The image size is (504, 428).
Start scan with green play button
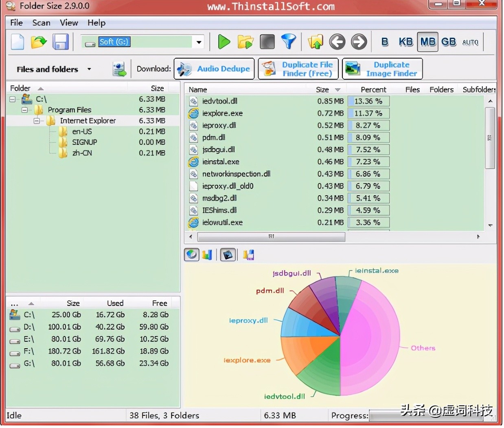point(224,42)
